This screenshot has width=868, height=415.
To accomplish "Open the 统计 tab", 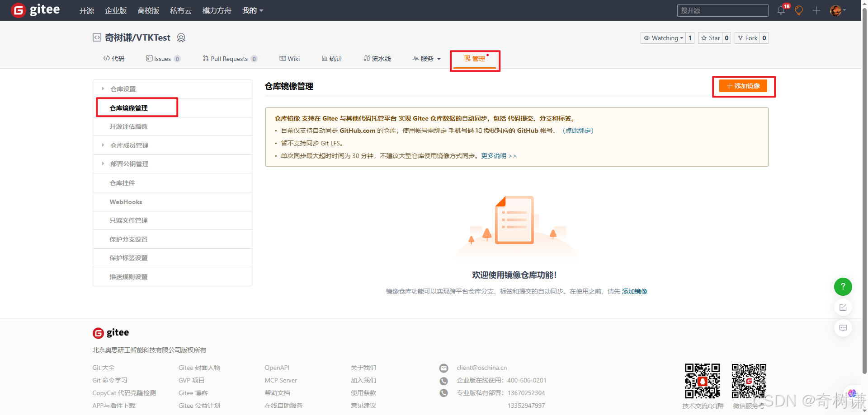I will coord(332,59).
